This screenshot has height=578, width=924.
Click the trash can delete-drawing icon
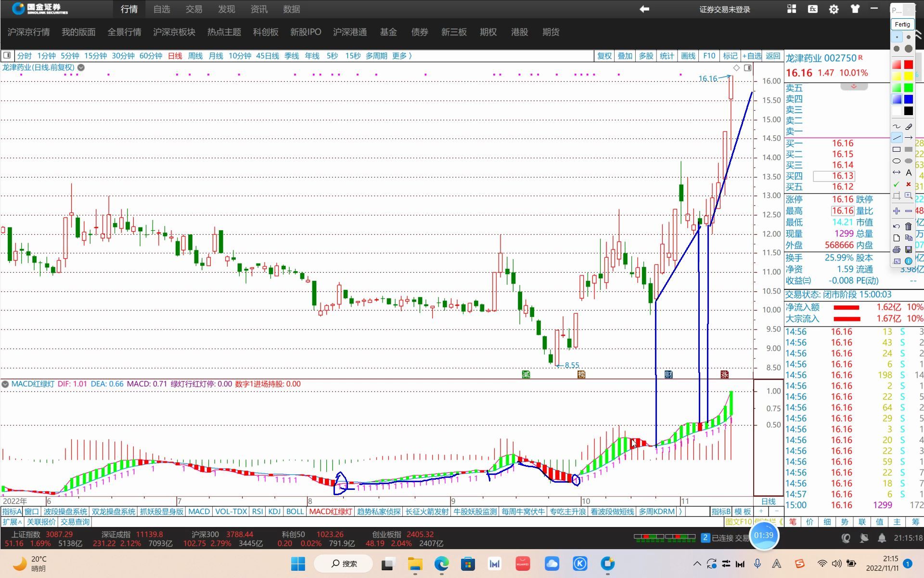tap(908, 226)
